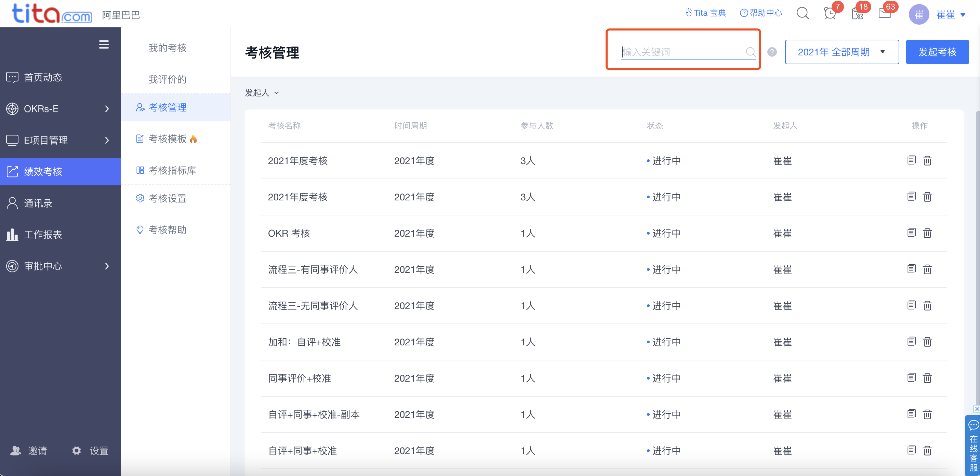Click 邀请 at sidebar bottom
Viewport: 980px width, 476px height.
point(29,450)
